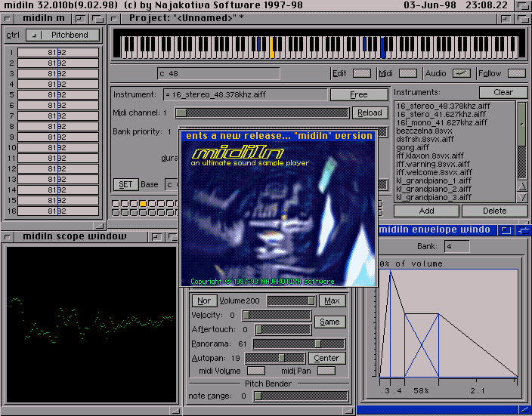532x416 pixels.
Task: Select 16_stero_41.627khz.aiff instrument
Action: coord(441,114)
